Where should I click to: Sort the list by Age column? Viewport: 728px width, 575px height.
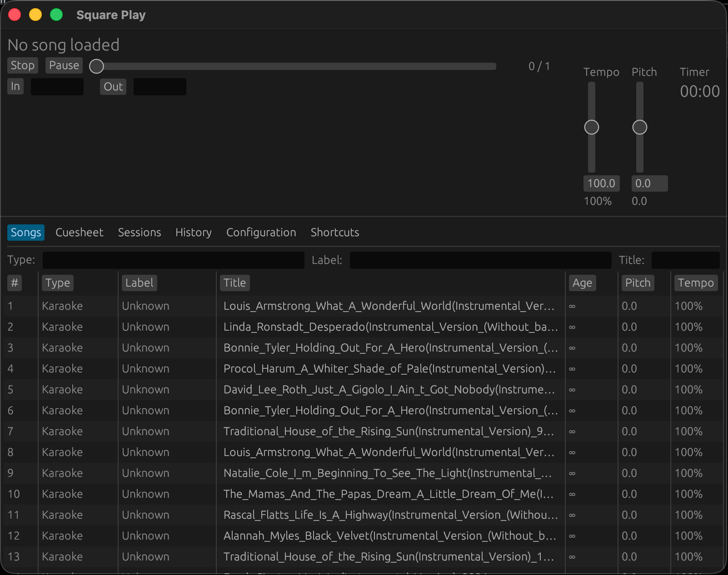(x=582, y=283)
